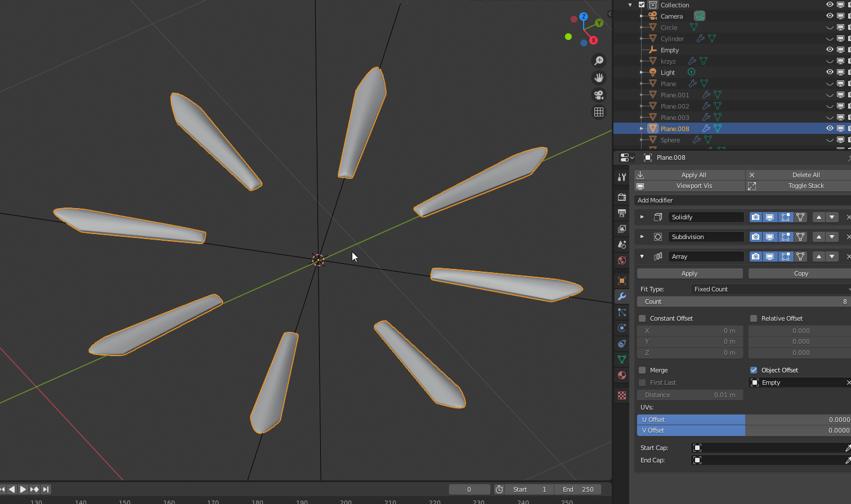
Task: Expand the Subdivision modifier panel
Action: coord(642,237)
